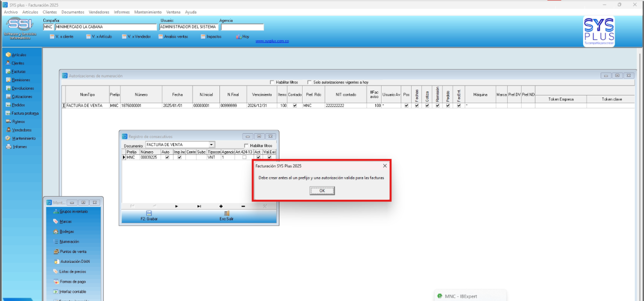Select the Vencimiento cell 2026/12/31
The width and height of the screenshot is (644, 301).
coord(262,105)
